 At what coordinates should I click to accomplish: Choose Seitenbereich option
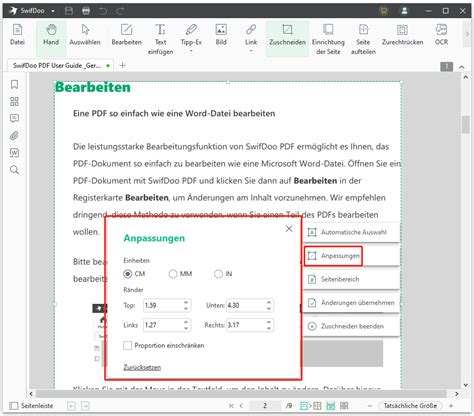pos(351,279)
